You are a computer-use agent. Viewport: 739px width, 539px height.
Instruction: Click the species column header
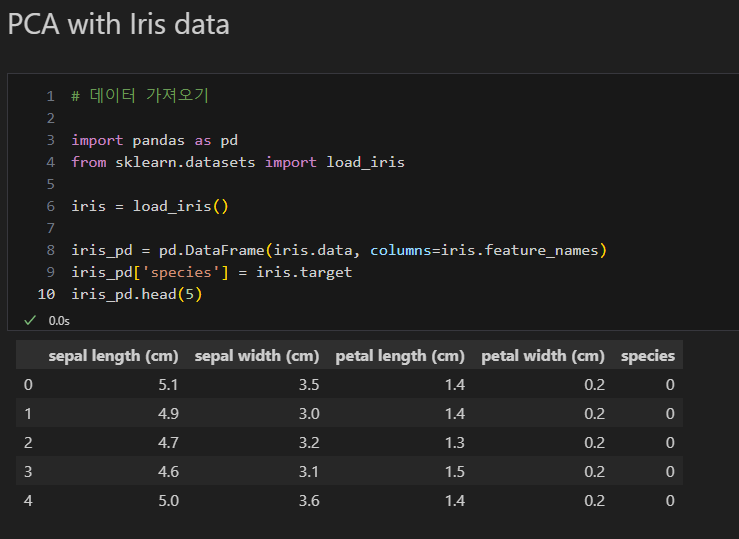(x=647, y=356)
